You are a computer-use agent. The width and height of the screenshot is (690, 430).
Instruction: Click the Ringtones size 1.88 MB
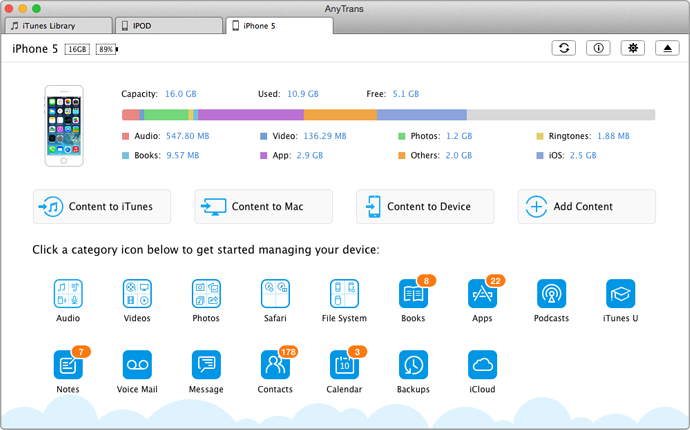pyautogui.click(x=613, y=136)
